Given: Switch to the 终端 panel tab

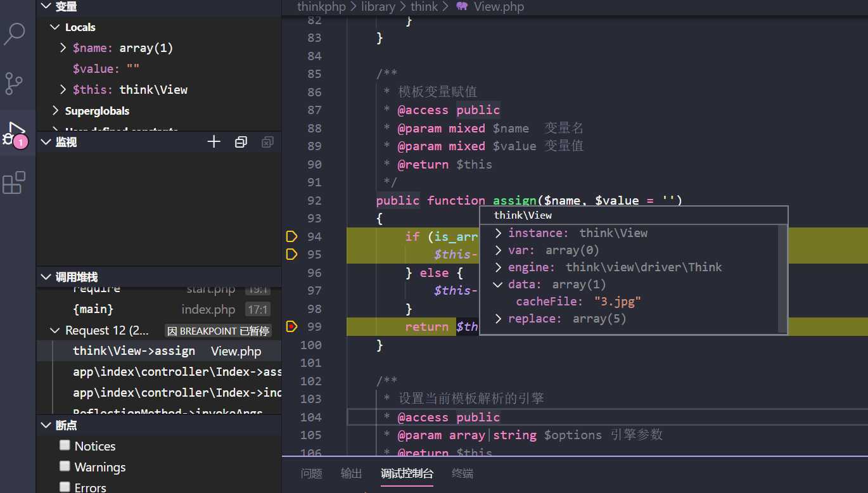Looking at the screenshot, I should click(x=463, y=473).
